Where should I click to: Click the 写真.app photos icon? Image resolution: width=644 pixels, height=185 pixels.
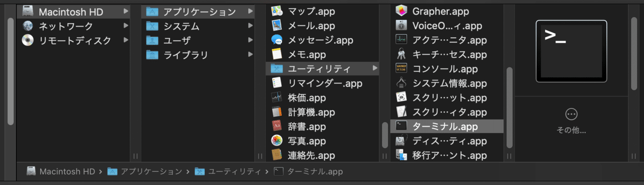277,141
